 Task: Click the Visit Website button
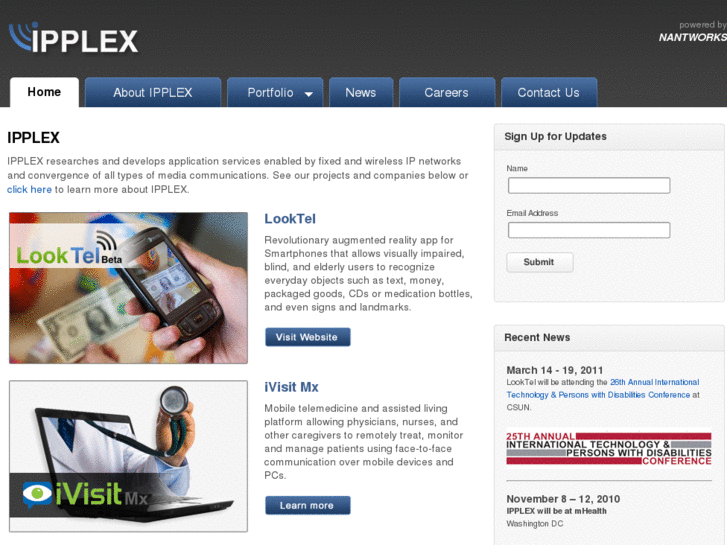(307, 337)
